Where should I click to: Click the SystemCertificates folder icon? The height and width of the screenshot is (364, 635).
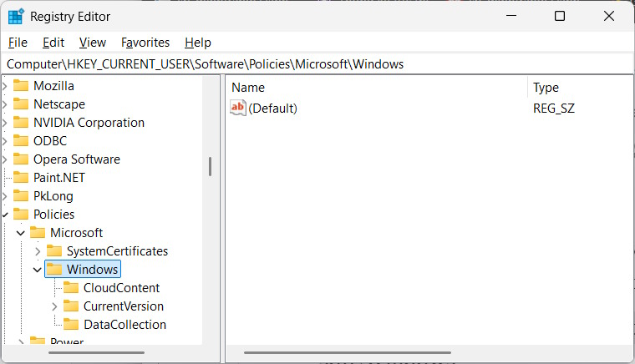point(54,251)
